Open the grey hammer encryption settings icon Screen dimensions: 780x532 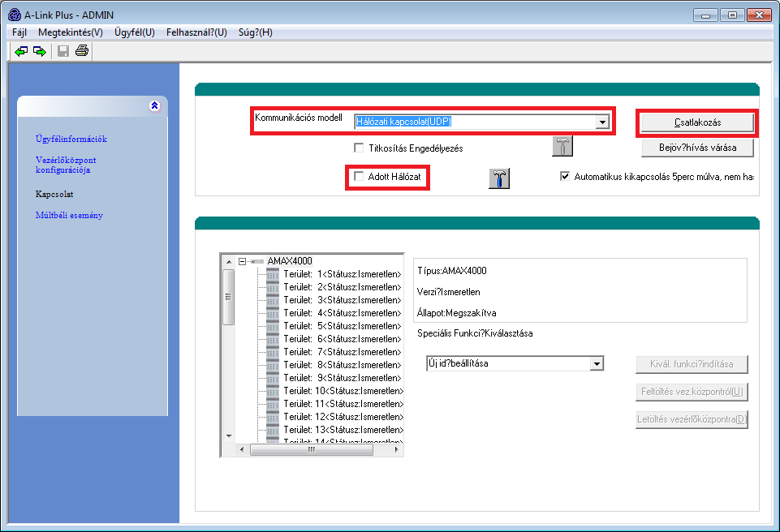pos(562,146)
